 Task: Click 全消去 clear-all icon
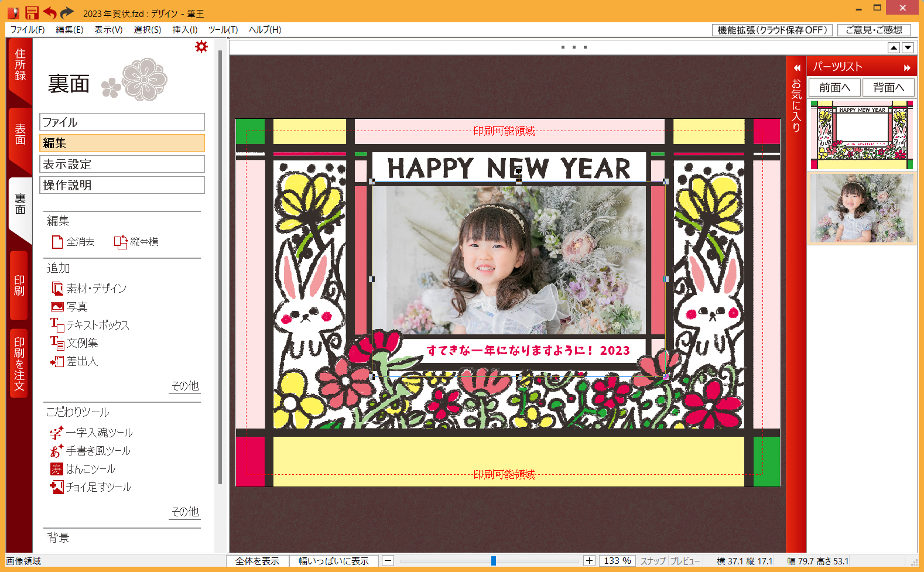57,242
